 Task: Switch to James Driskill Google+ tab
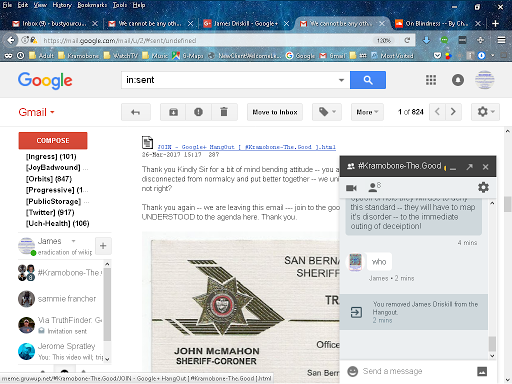pos(245,23)
